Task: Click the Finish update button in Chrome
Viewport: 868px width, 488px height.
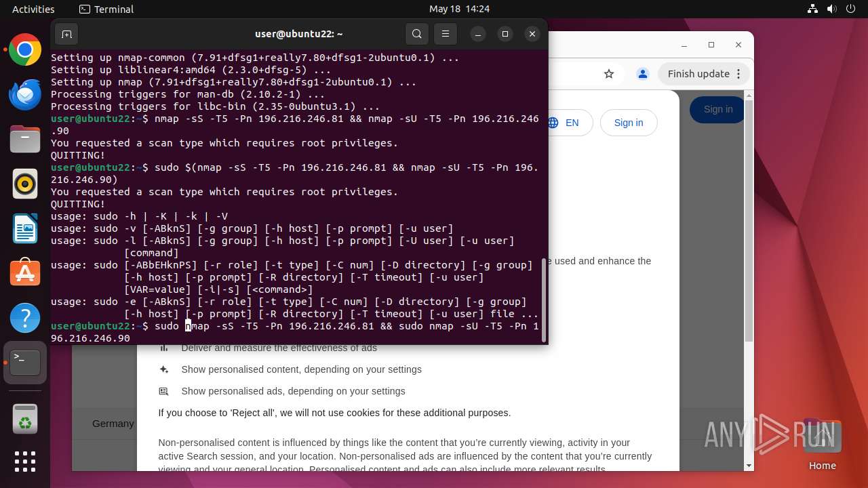Action: click(x=704, y=74)
